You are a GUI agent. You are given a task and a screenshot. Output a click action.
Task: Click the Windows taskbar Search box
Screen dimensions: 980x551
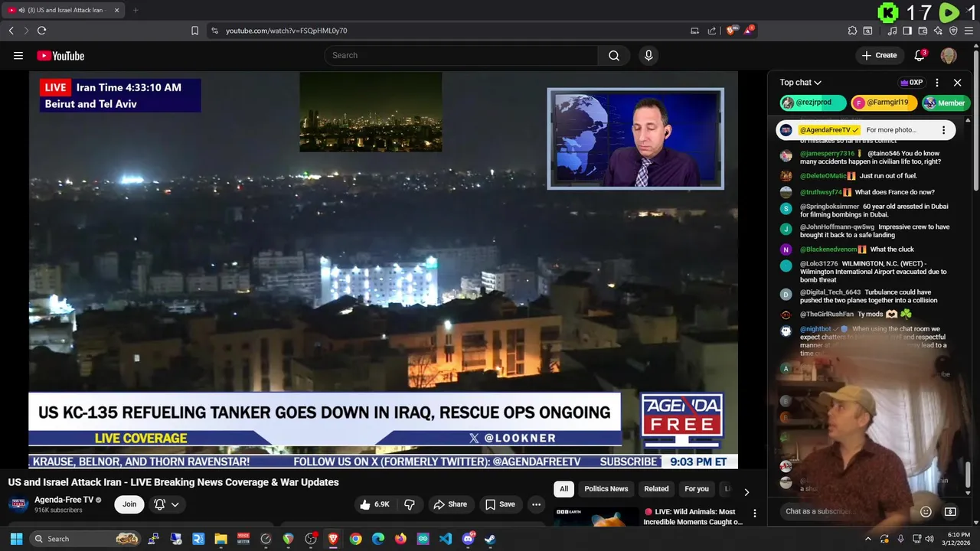86,539
